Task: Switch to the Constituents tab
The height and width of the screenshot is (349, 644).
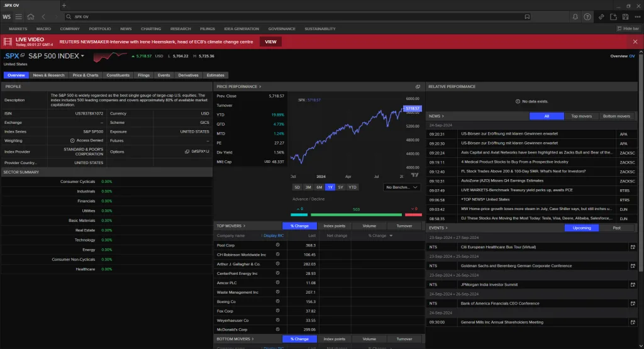Action: (x=118, y=75)
